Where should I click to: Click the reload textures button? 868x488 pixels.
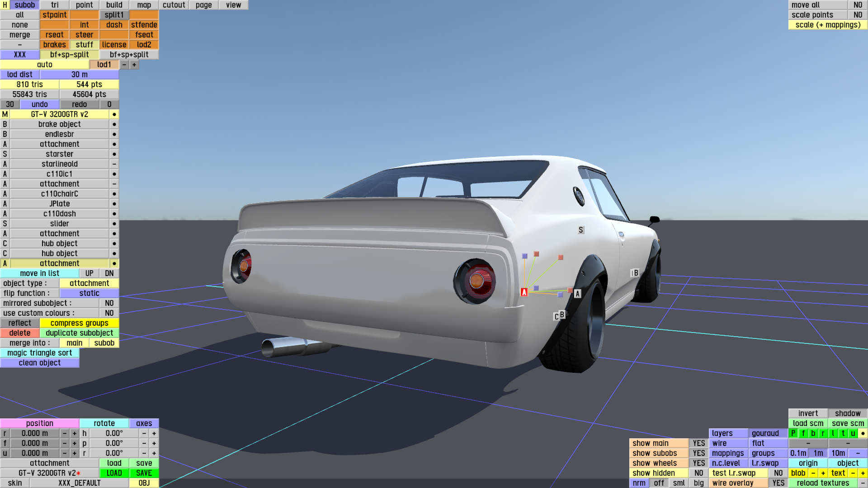pyautogui.click(x=822, y=483)
